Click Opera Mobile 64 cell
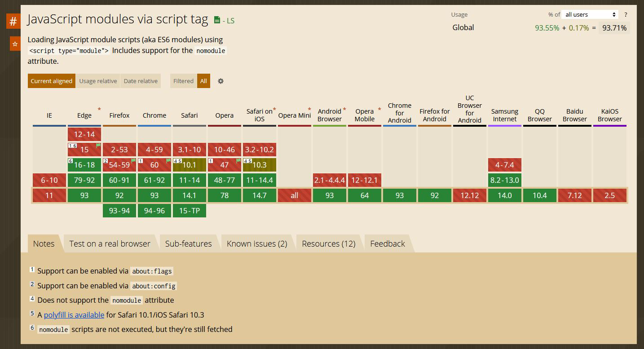The width and height of the screenshot is (644, 349). (365, 195)
